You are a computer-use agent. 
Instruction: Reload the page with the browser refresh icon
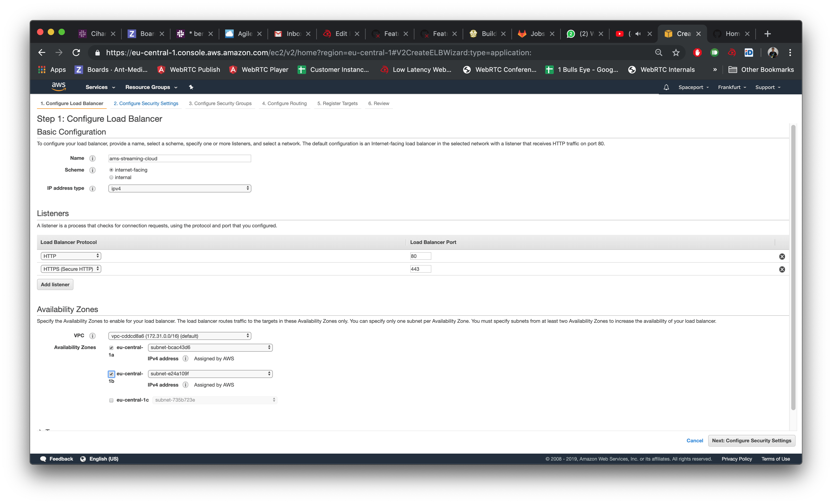point(76,52)
